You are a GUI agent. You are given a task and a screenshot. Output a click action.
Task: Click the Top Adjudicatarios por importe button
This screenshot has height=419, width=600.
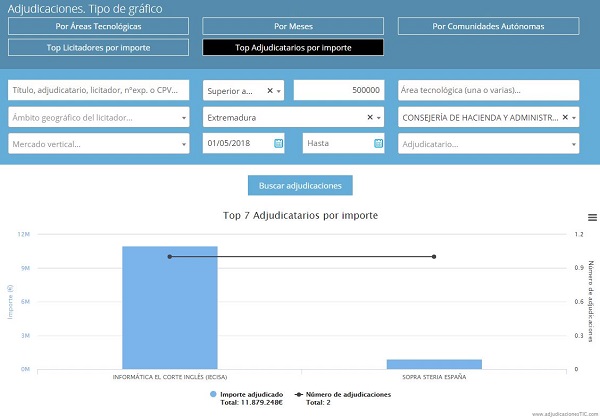click(293, 47)
